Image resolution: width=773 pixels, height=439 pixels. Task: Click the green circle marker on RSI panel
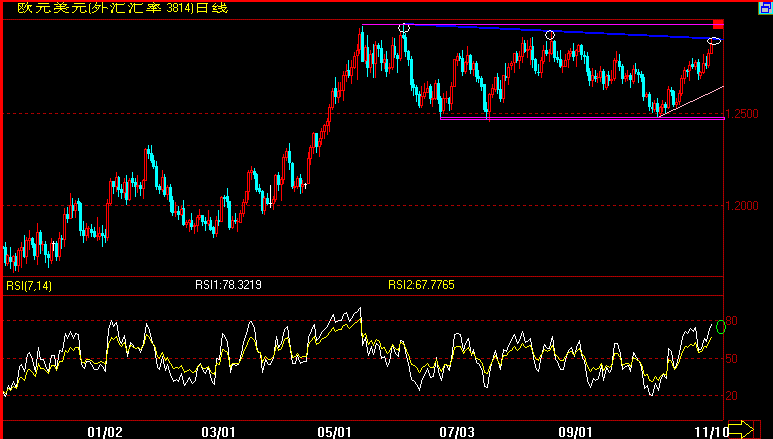721,327
